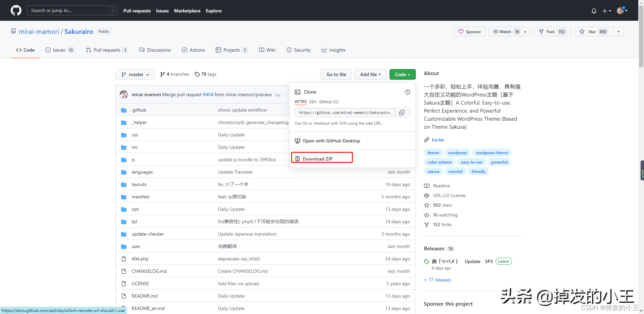Fork the repository with Fork button
The width and height of the screenshot is (644, 314).
click(x=553, y=32)
